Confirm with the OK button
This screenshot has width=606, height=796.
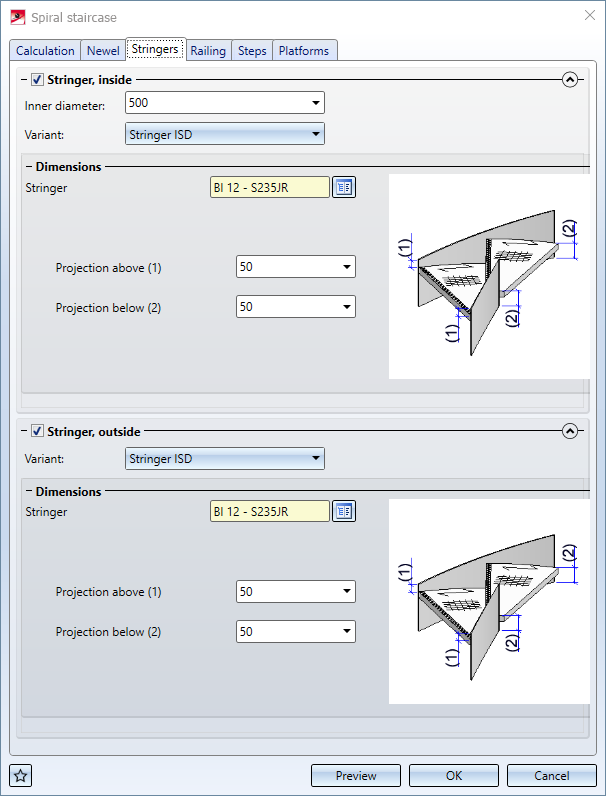click(x=454, y=775)
